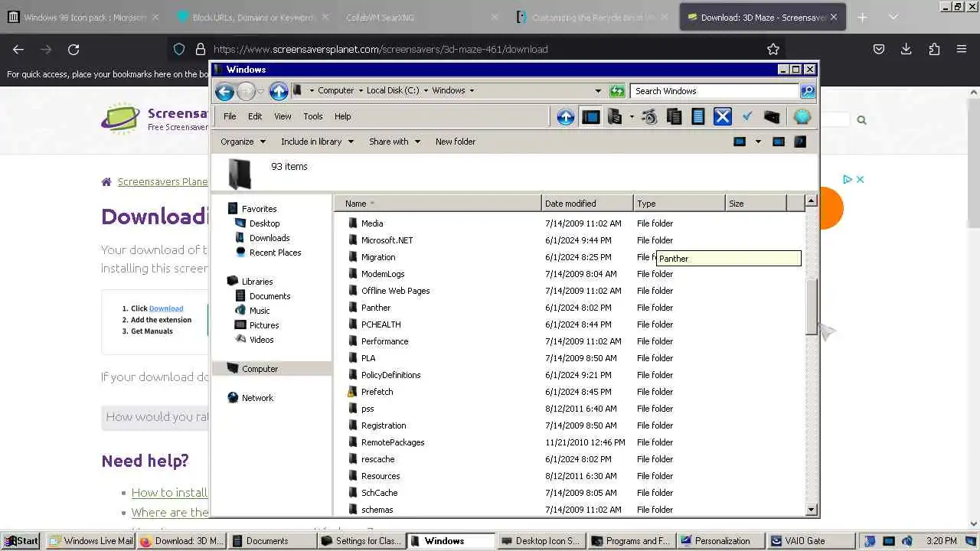Select the Microsoft.NET folder row
Image resolution: width=980 pixels, height=551 pixels.
(569, 240)
